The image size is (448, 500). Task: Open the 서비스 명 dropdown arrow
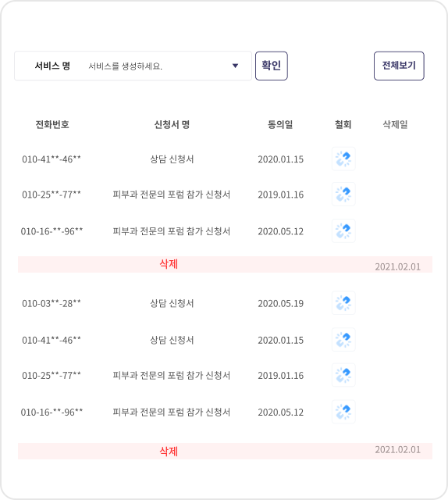pos(235,66)
